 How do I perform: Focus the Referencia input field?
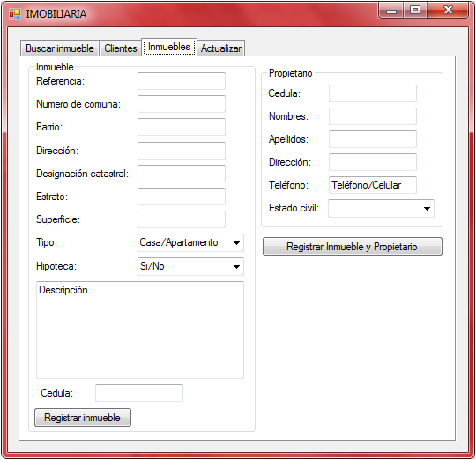point(182,81)
